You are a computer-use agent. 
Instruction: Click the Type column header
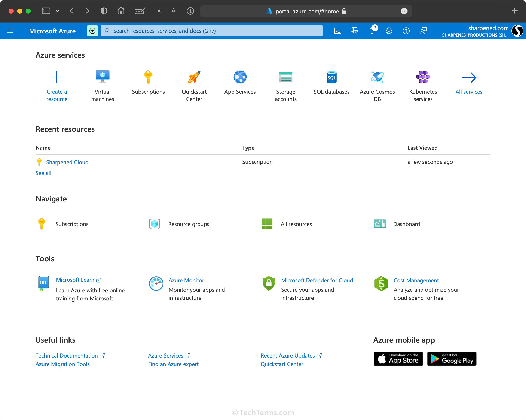pyautogui.click(x=248, y=148)
